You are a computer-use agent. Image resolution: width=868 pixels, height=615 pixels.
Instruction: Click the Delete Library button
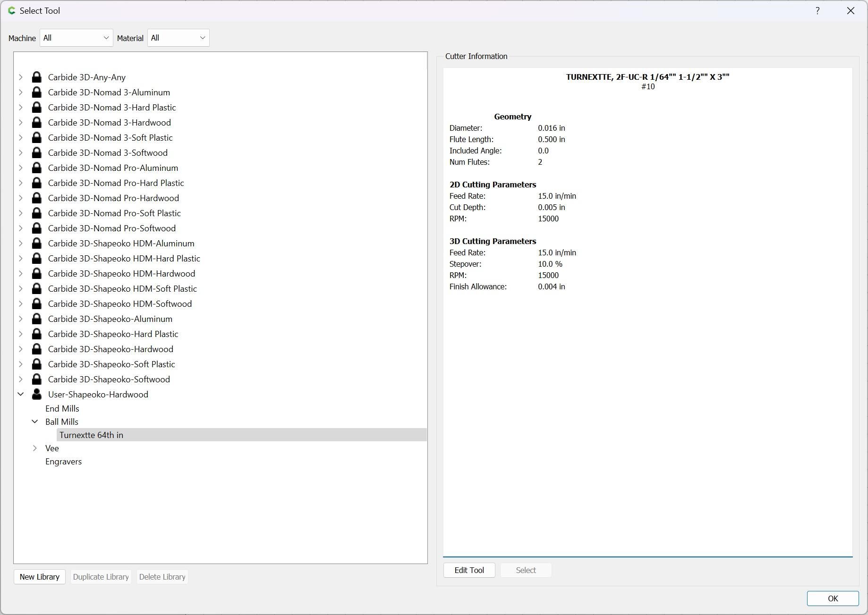point(162,577)
